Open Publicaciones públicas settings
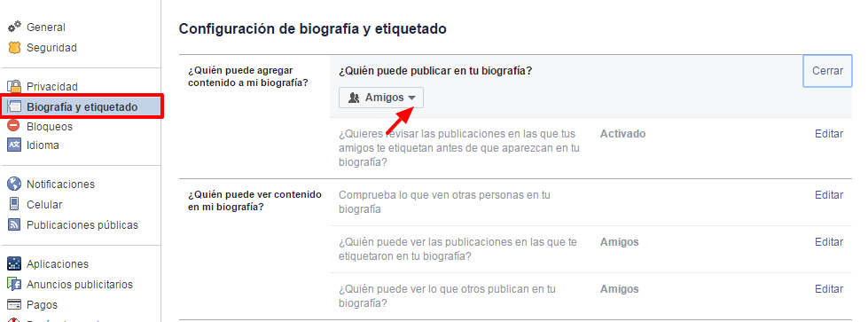This screenshot has height=322, width=868. pyautogui.click(x=82, y=225)
